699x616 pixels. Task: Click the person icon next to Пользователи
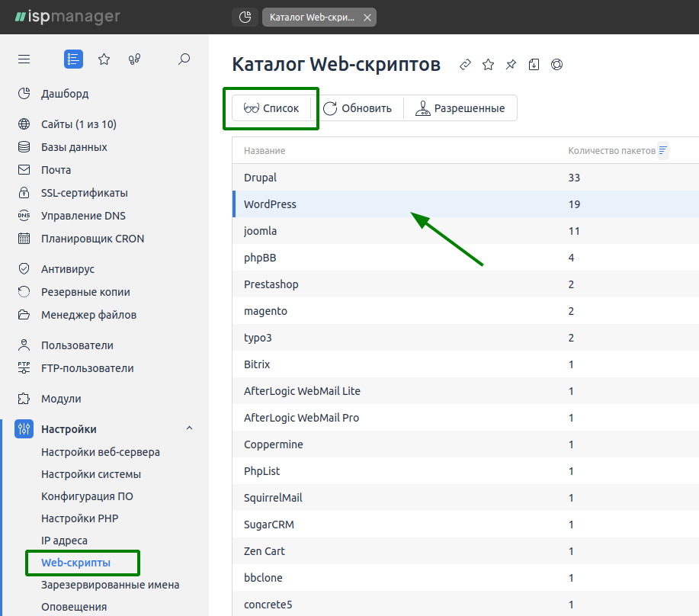24,345
